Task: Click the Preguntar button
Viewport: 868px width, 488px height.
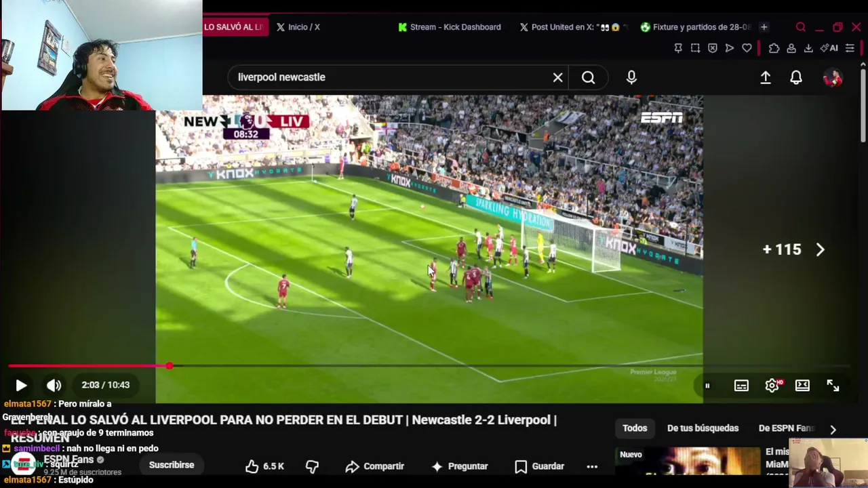Action: pos(459,466)
